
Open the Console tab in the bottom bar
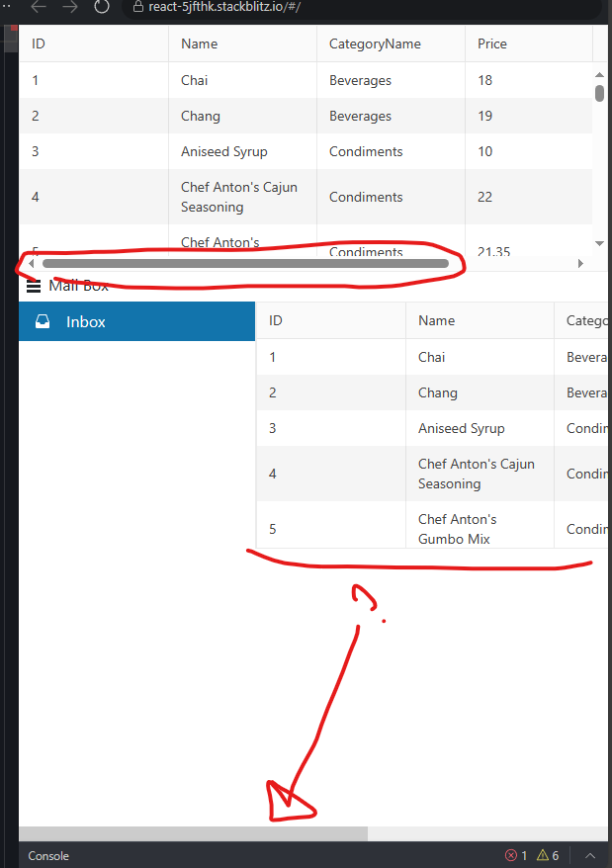pyautogui.click(x=48, y=856)
